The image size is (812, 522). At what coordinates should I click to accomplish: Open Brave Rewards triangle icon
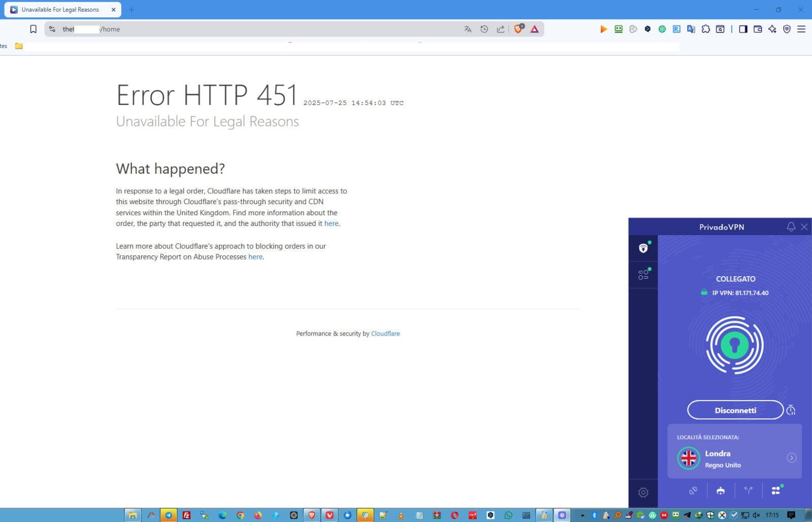(534, 29)
